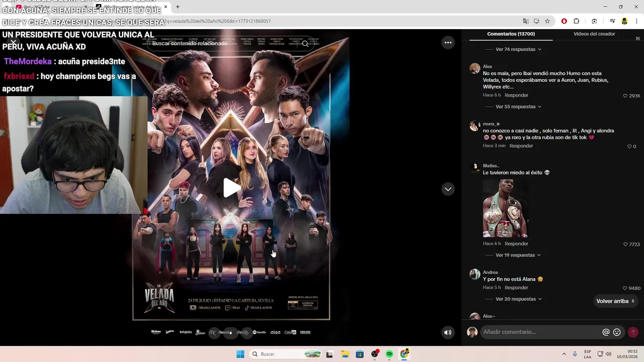Viewport: 644px width, 362px height.
Task: Like Andrea's comment with heart icon
Action: point(625,288)
